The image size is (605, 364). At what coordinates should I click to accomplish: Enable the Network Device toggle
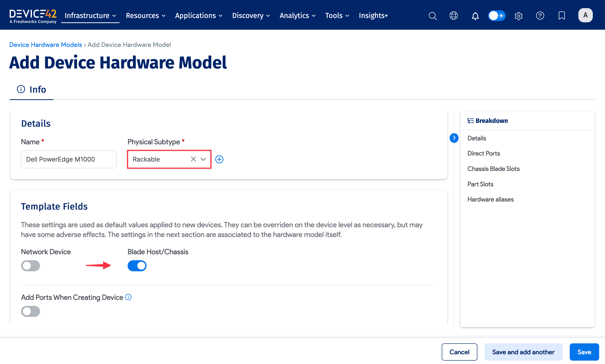pyautogui.click(x=30, y=266)
